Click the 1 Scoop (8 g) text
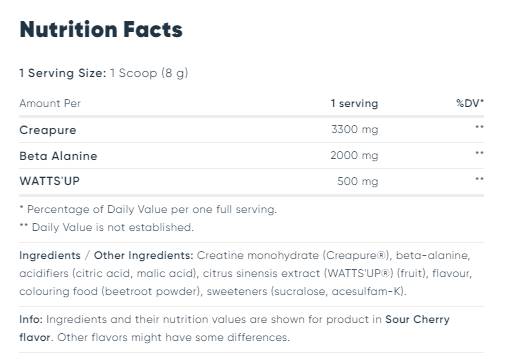The width and height of the screenshot is (506, 363). pos(149,73)
